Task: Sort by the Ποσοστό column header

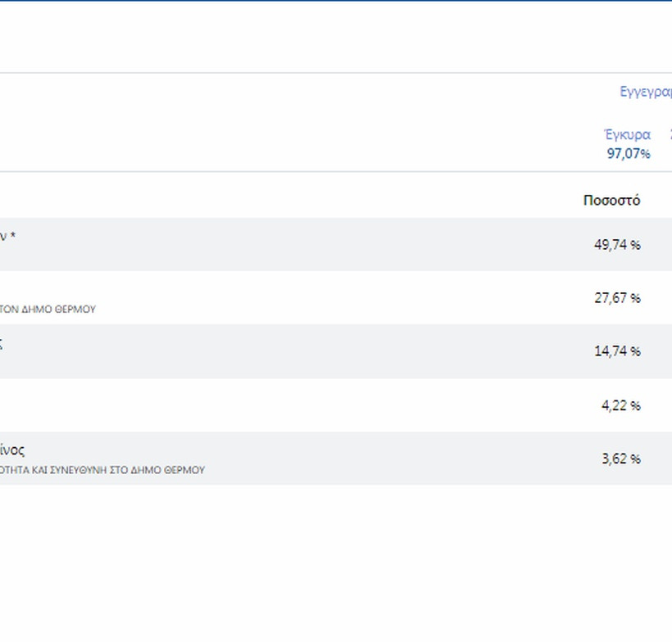Action: coord(611,201)
